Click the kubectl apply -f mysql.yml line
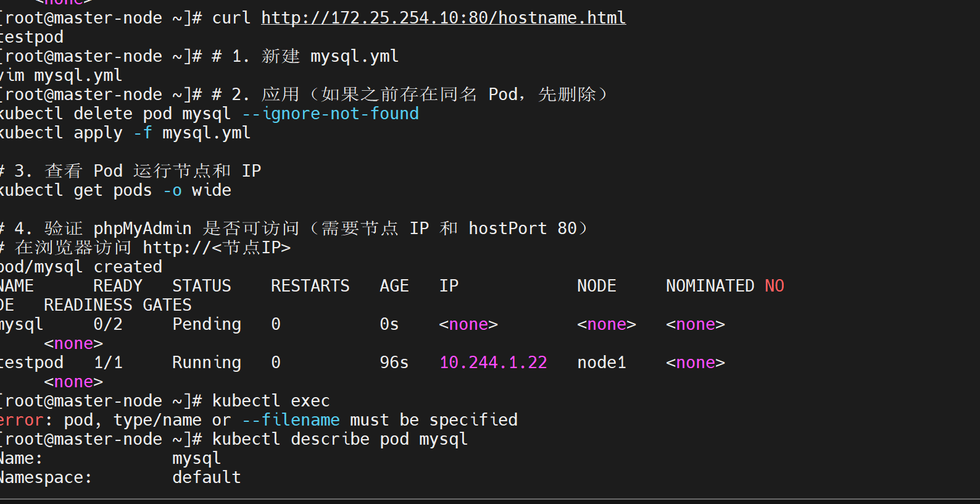The height and width of the screenshot is (504, 980). click(125, 133)
